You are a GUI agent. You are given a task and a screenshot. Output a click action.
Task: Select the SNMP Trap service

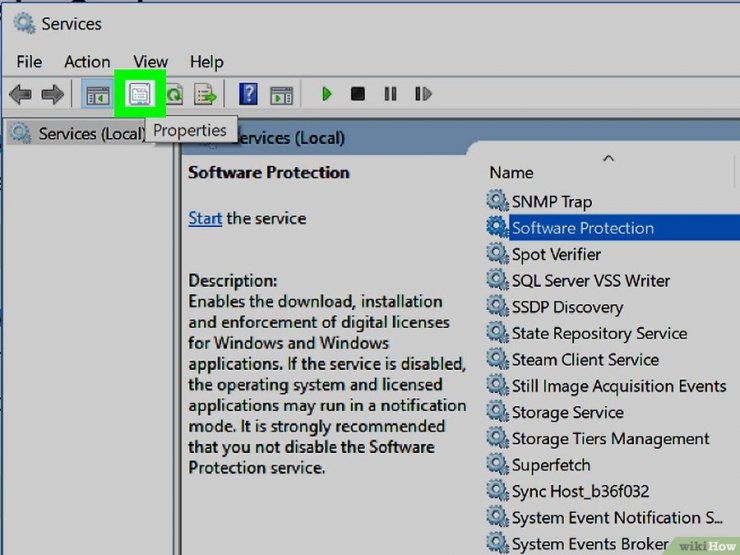point(552,202)
